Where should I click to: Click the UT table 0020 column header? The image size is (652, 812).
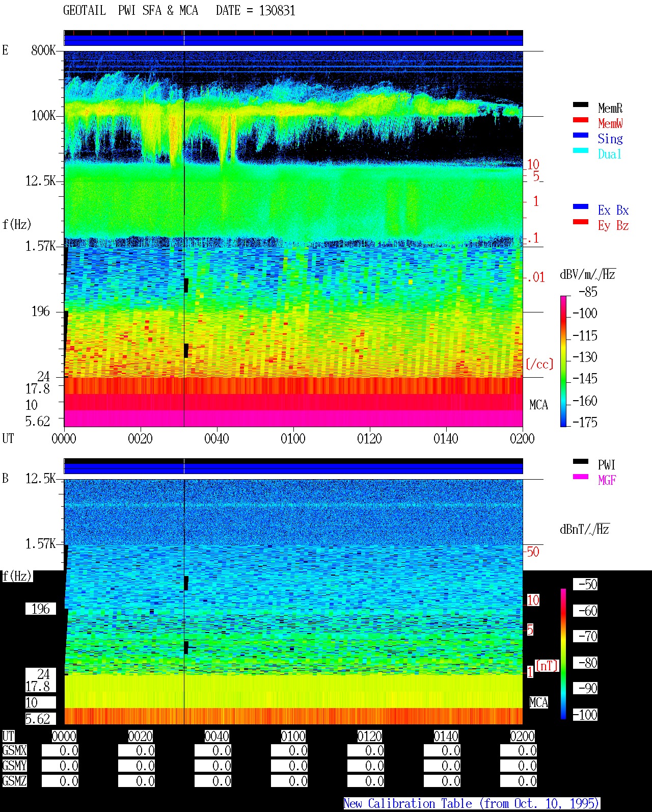pyautogui.click(x=140, y=736)
